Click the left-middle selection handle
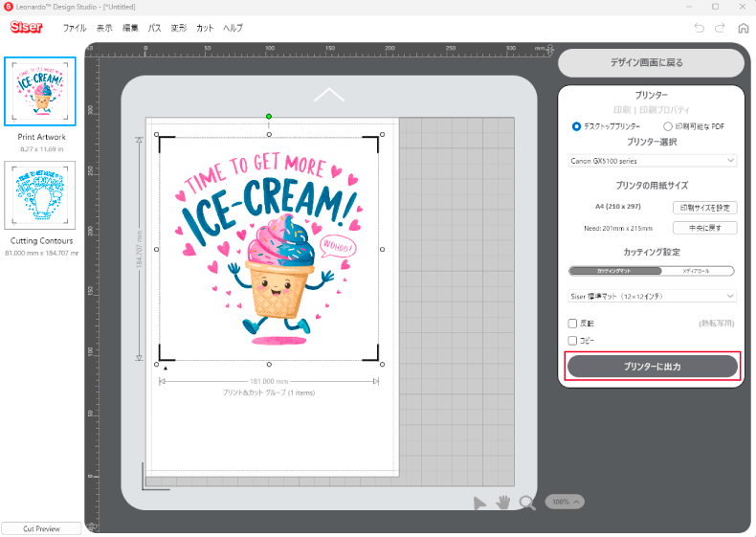The width and height of the screenshot is (756, 537). (156, 250)
